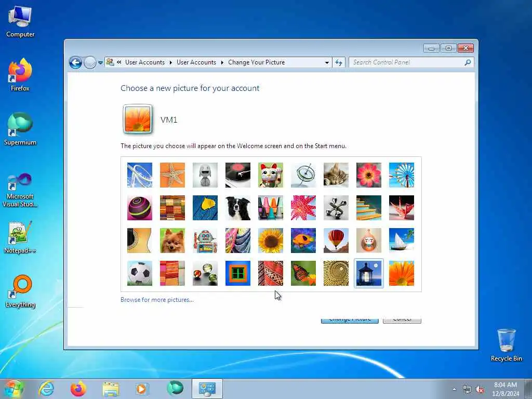Select the Computer desktop icon
The width and height of the screenshot is (532, 399).
[x=20, y=21]
